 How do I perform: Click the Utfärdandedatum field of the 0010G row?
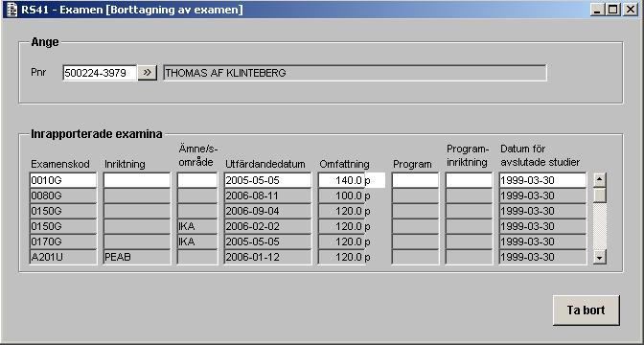click(x=267, y=180)
